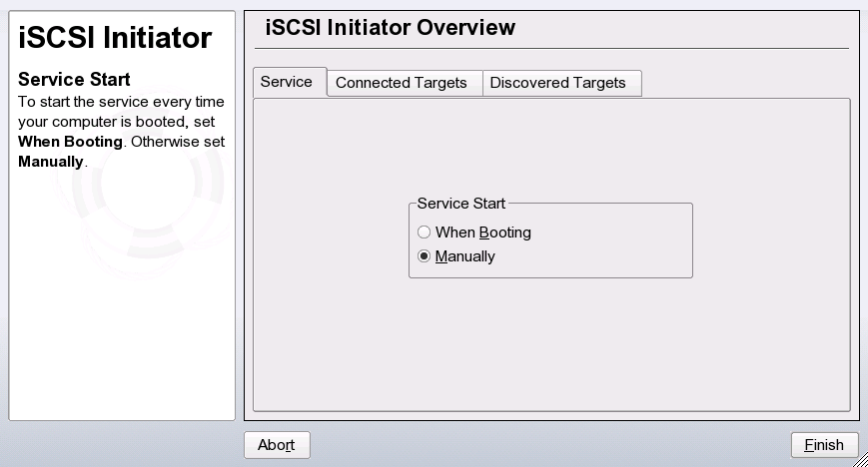The width and height of the screenshot is (868, 467).
Task: Click the window resize grip corner
Action: coord(859,459)
